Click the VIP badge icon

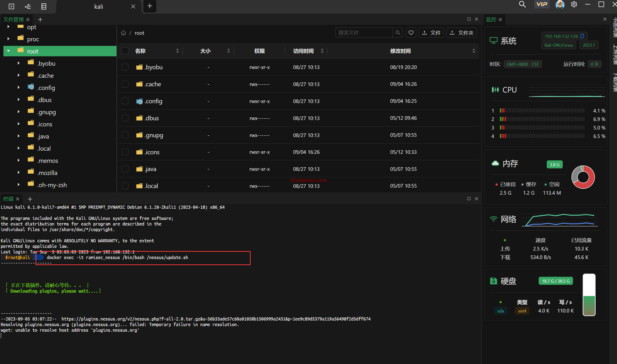542,4
